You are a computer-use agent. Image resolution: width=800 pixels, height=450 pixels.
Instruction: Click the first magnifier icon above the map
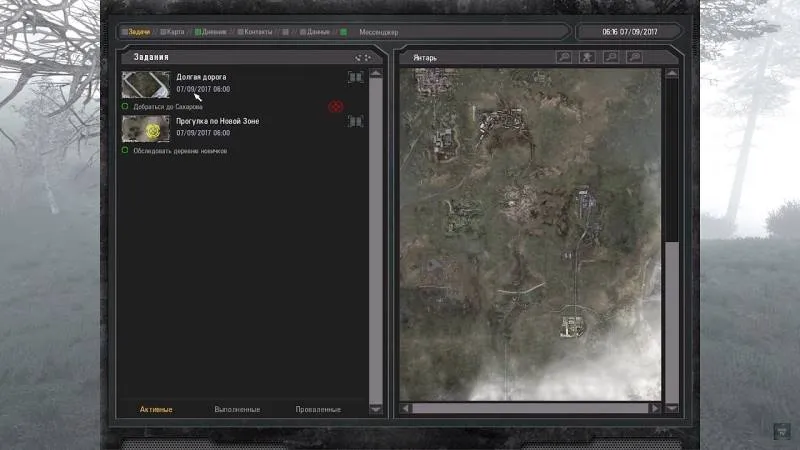pos(565,57)
